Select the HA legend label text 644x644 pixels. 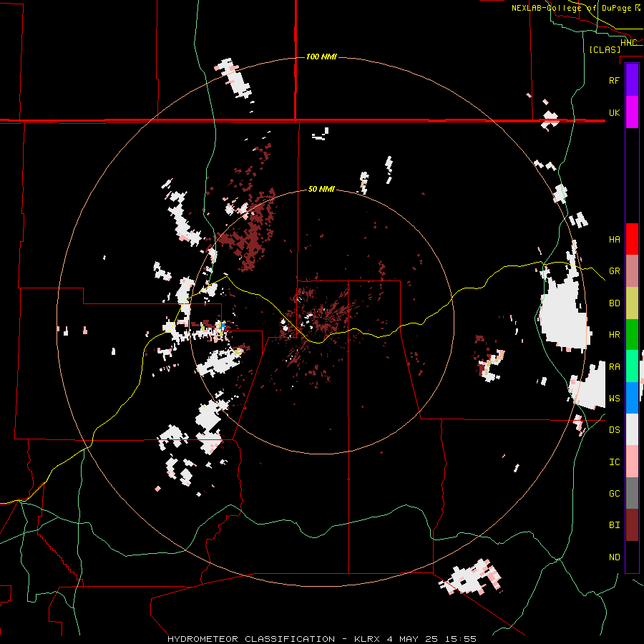(614, 239)
